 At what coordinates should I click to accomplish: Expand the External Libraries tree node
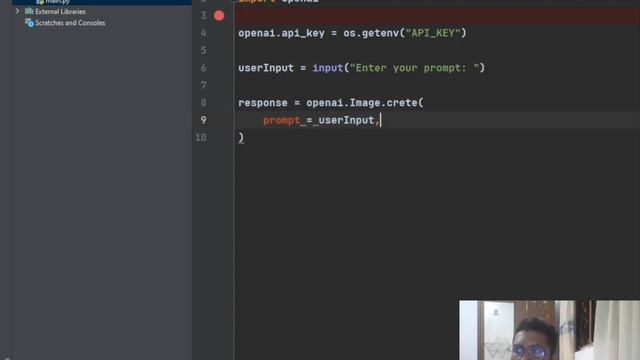[x=17, y=11]
